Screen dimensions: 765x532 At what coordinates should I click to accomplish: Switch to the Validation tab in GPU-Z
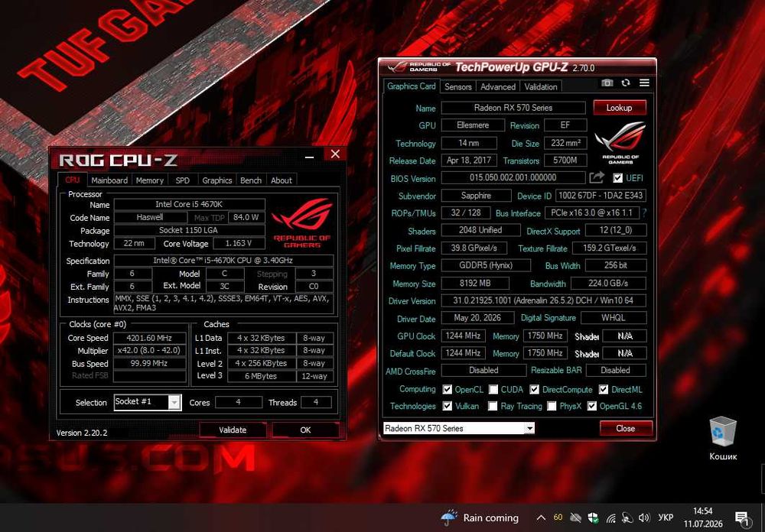coord(541,87)
